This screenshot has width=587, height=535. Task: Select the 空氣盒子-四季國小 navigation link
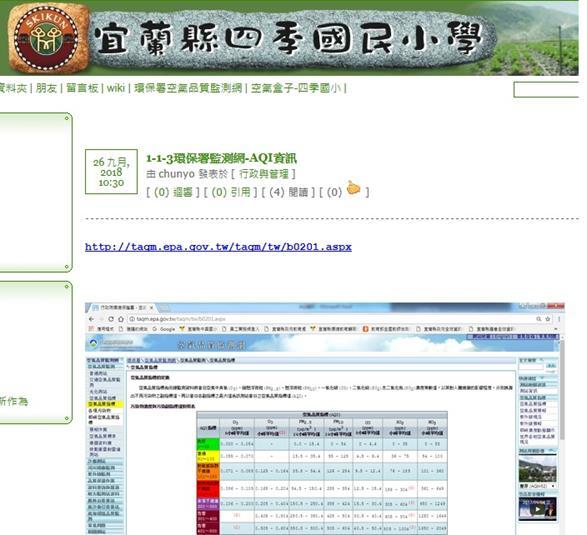296,88
